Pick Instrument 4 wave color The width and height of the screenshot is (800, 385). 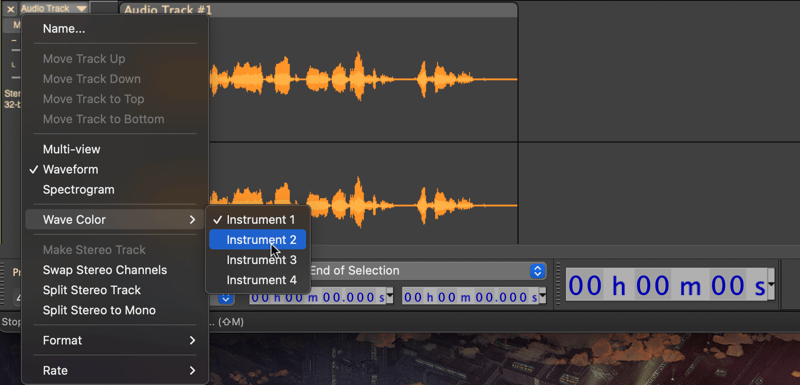click(x=258, y=280)
